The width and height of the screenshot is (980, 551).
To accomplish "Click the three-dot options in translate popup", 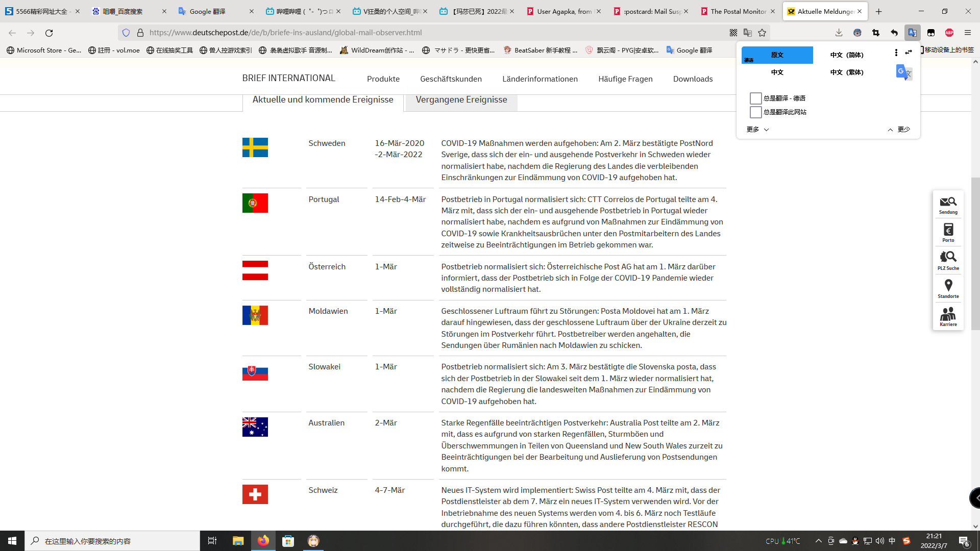I will pyautogui.click(x=896, y=53).
